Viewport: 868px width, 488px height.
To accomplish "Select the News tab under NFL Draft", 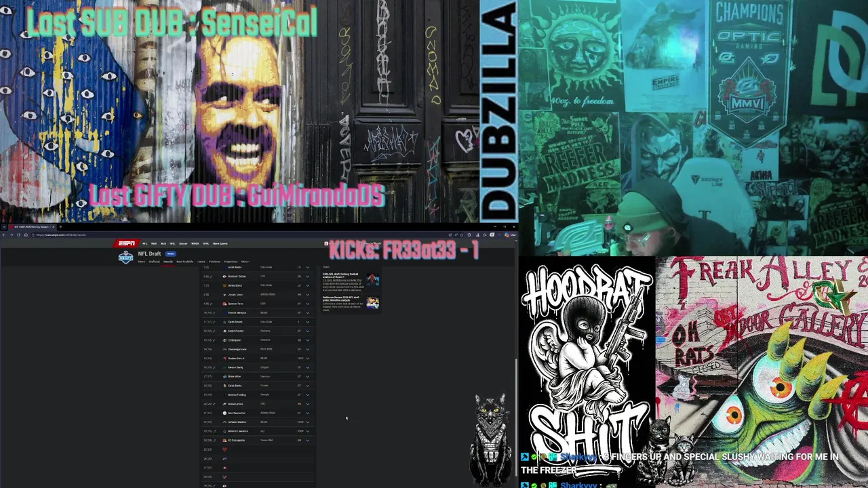I will tap(142, 262).
